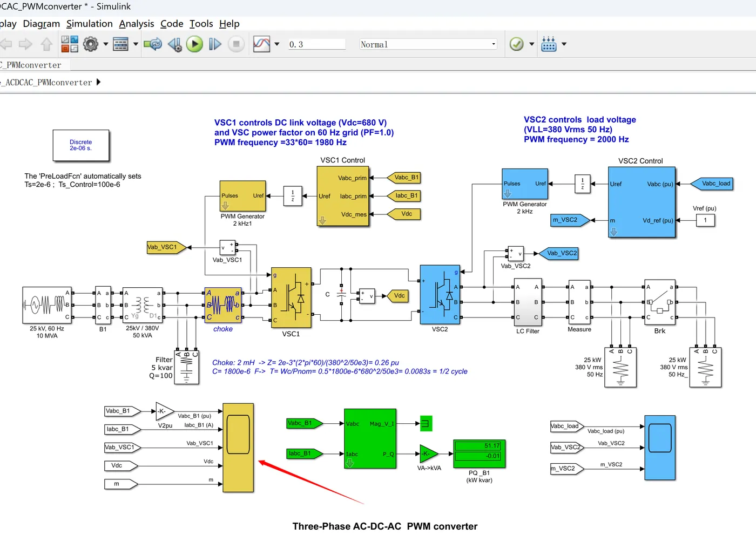Open the Analysis menu
Viewport: 756px width, 555px height.
(x=137, y=24)
